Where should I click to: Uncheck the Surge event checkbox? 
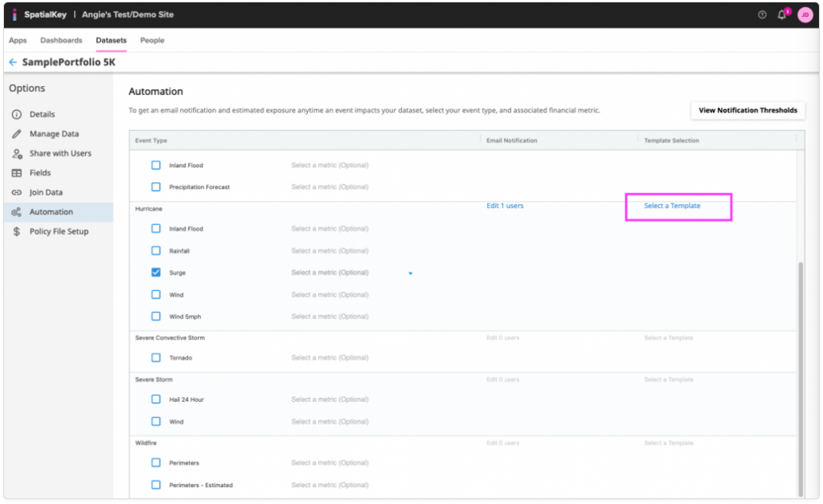(x=156, y=272)
